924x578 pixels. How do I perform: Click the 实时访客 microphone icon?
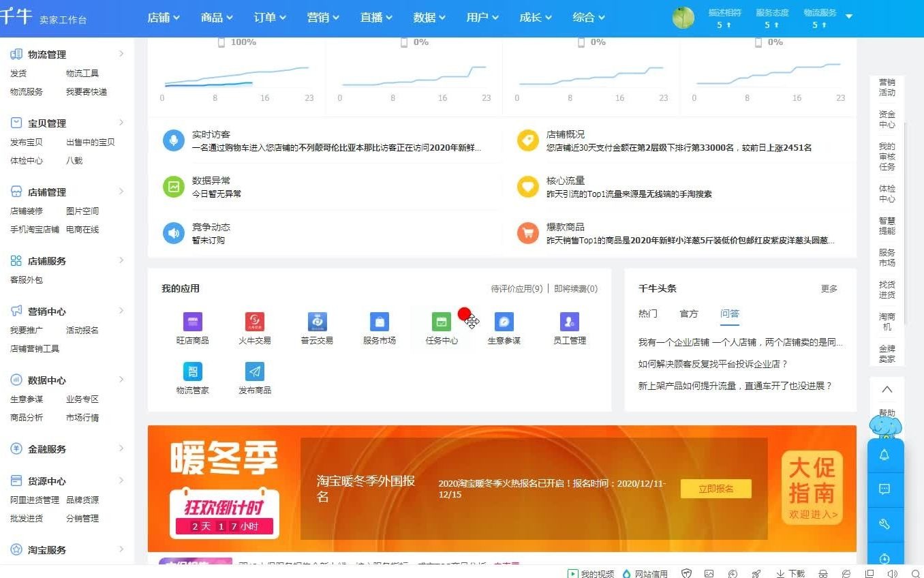click(x=174, y=140)
